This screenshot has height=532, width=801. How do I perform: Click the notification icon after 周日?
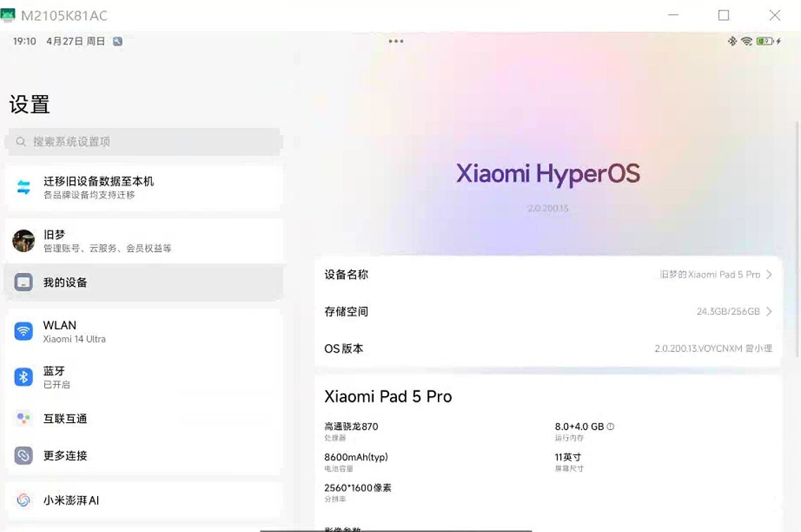point(118,42)
